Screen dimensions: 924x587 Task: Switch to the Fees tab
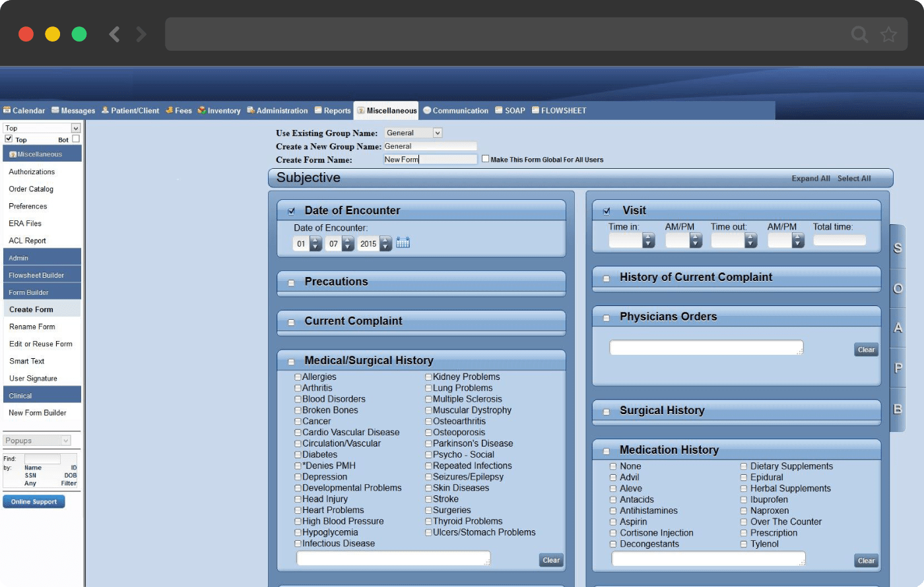(179, 110)
